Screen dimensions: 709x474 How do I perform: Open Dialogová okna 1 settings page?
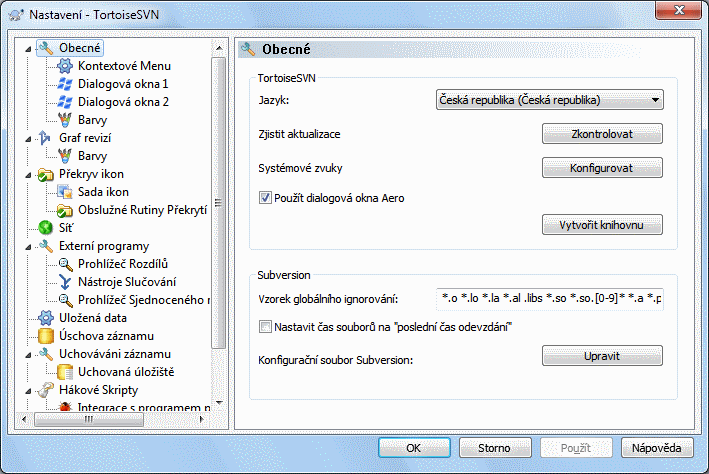pos(123,84)
